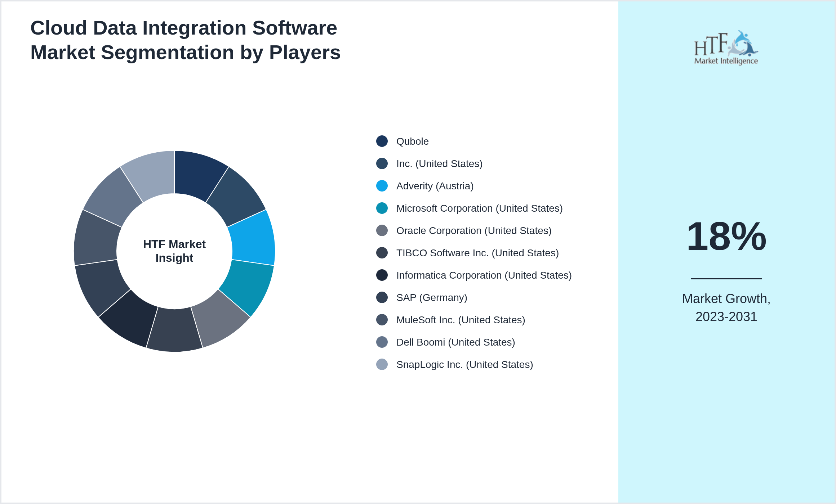Screen dimensions: 836x504
Task: Click the HTF Market Insight center text
Action: [x=174, y=251]
